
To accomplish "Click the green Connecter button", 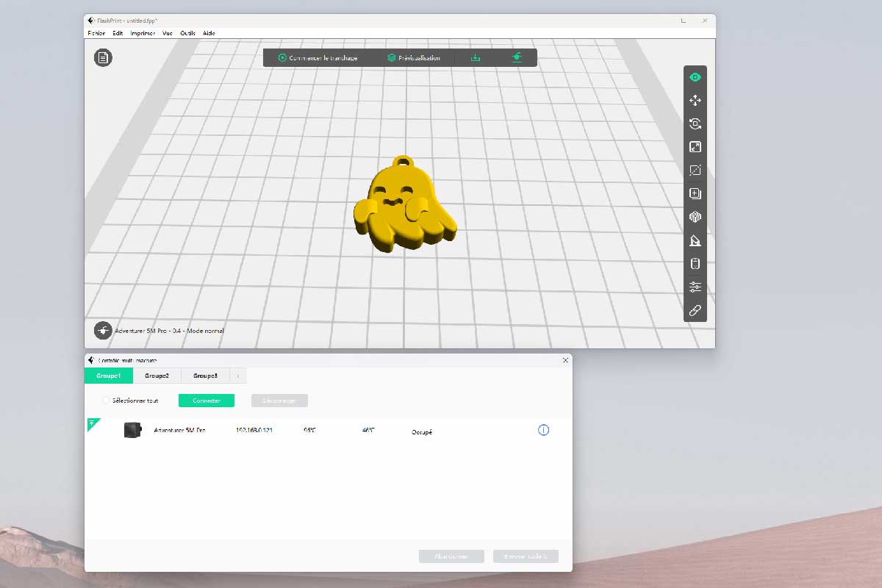I will pos(206,401).
